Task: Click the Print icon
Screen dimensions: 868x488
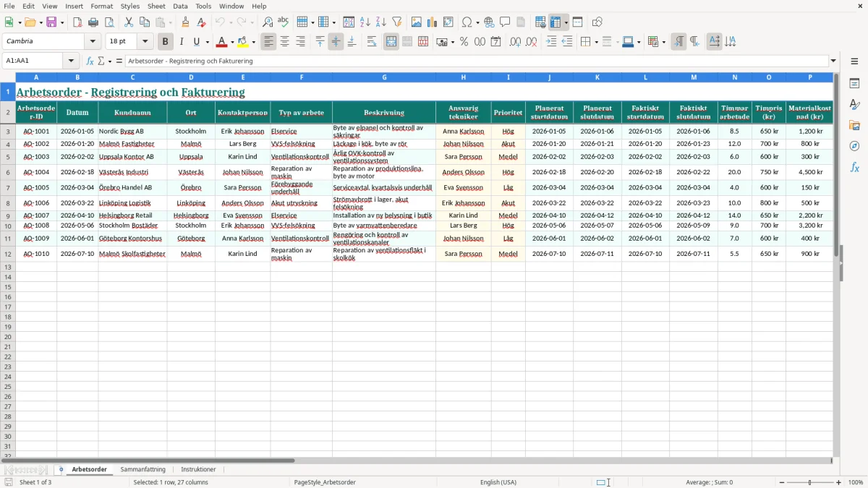Action: pos(93,22)
